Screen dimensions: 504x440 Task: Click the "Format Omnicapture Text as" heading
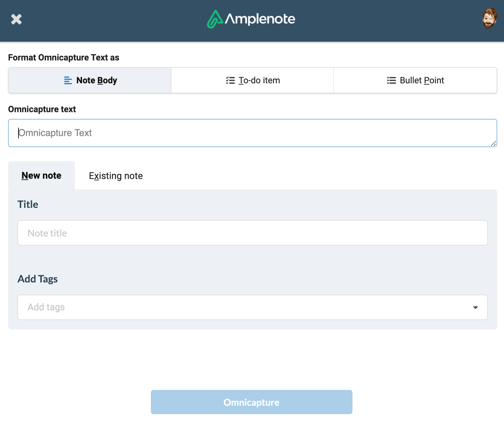coord(64,57)
